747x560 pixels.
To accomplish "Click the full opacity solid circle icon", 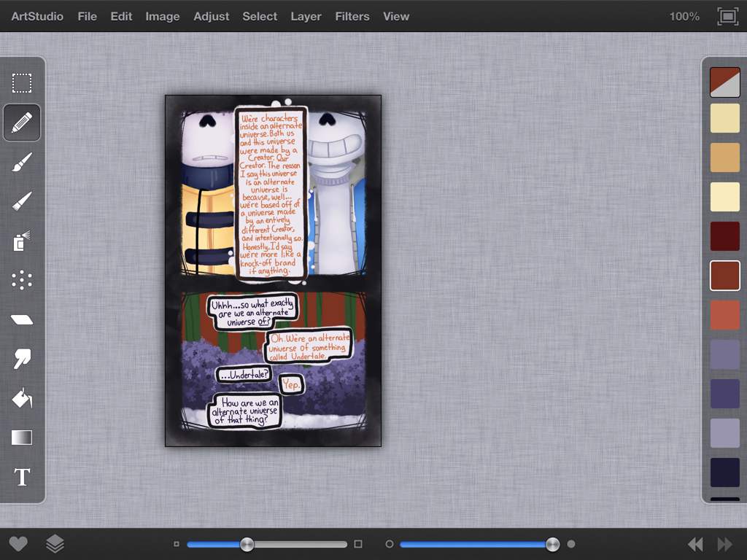I will click(x=571, y=544).
